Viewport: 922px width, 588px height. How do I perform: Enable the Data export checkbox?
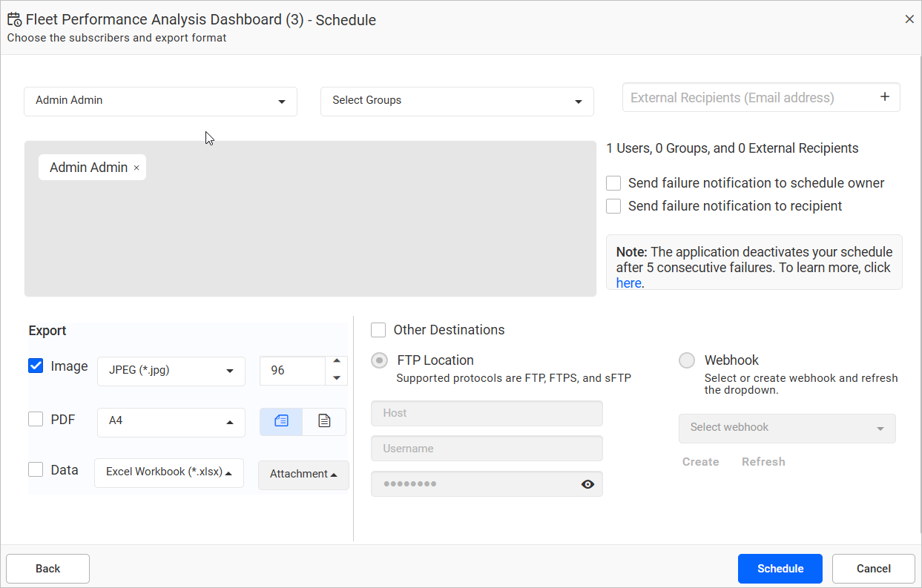[x=36, y=469]
